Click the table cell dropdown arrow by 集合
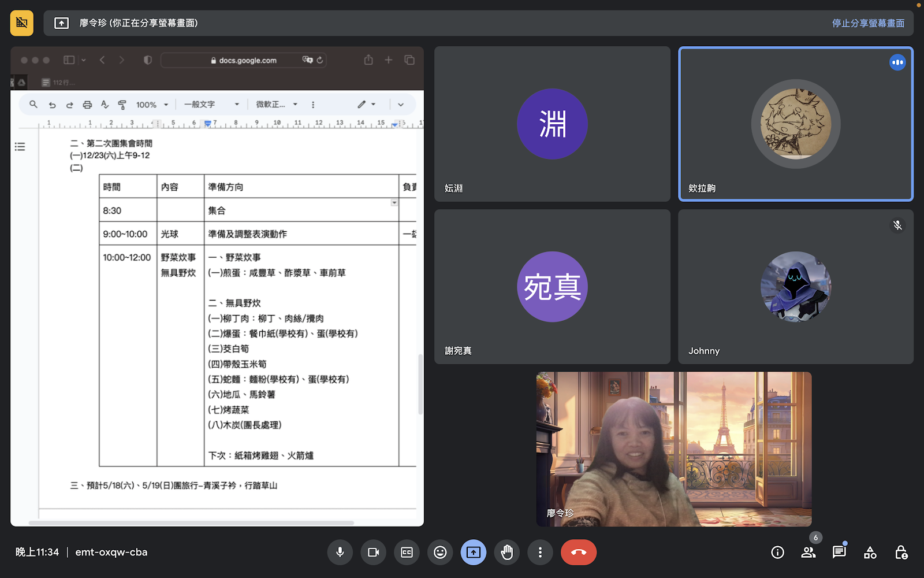924x578 pixels. click(394, 203)
